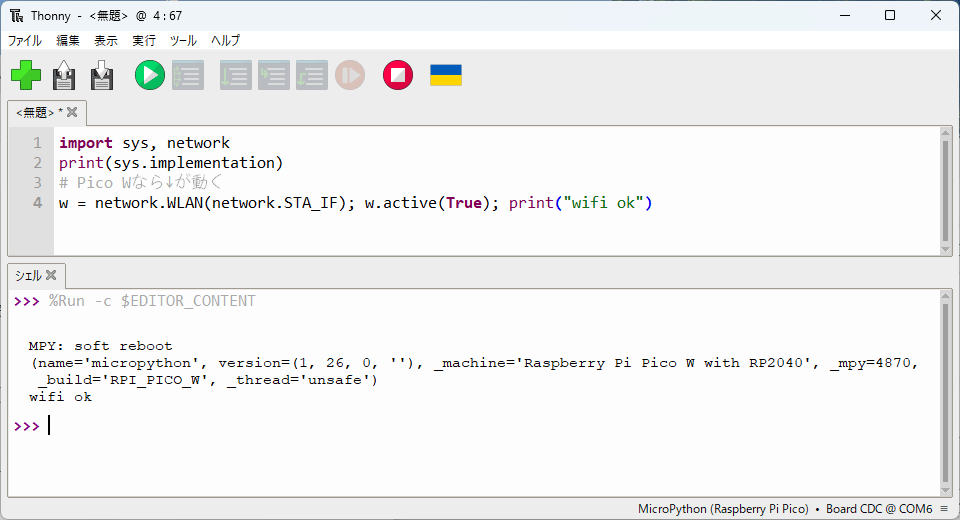The image size is (960, 520).
Task: Minimize the Thonny window
Action: coord(846,15)
